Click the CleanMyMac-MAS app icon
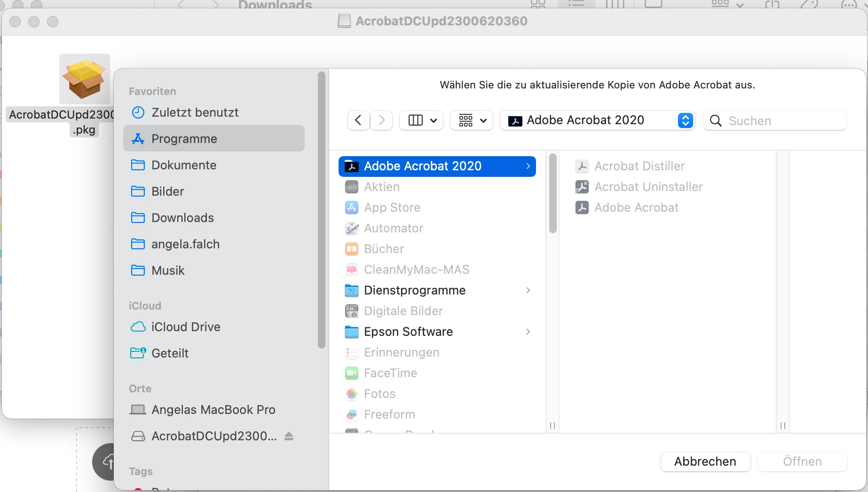This screenshot has height=492, width=868. (352, 270)
